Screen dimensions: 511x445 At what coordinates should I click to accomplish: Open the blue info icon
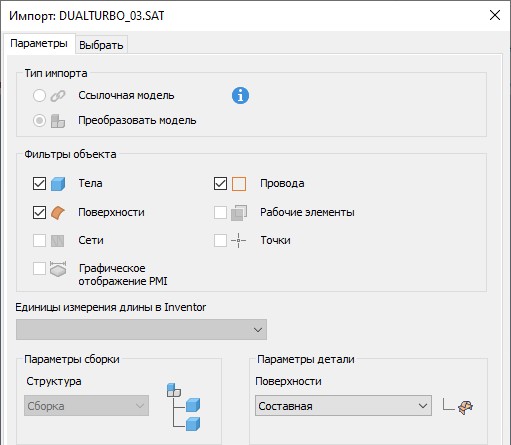pyautogui.click(x=240, y=96)
